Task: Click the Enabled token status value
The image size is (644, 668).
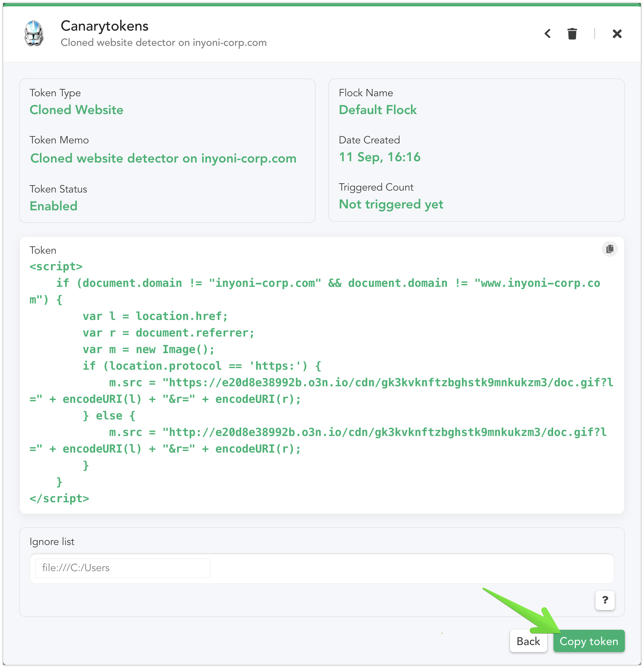Action: point(54,206)
